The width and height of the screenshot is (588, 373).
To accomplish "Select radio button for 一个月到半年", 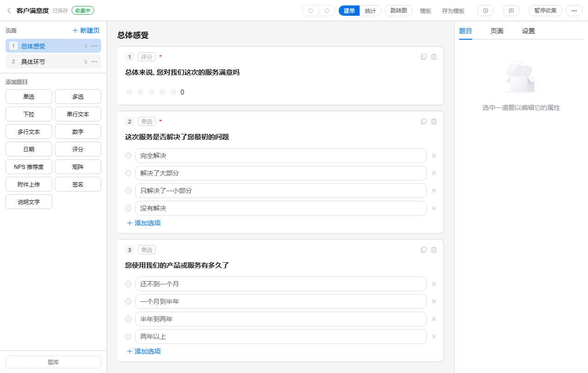I will (x=128, y=301).
